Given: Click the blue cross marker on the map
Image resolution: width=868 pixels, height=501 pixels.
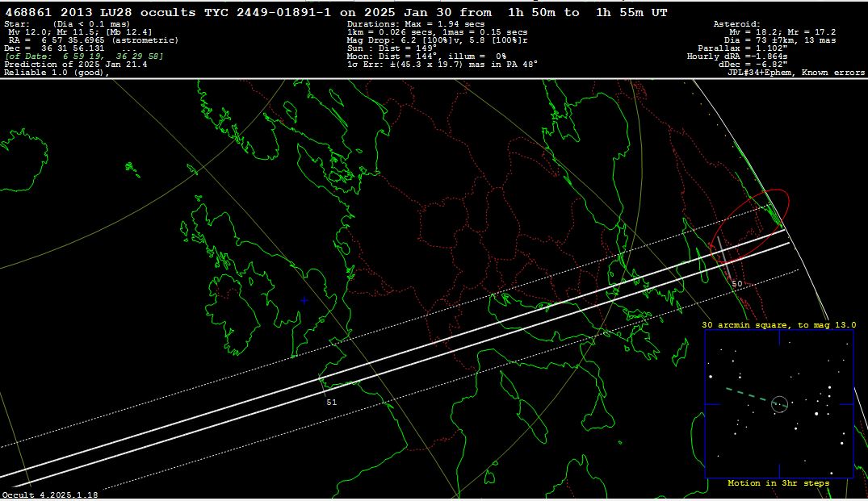Looking at the screenshot, I should tap(304, 300).
